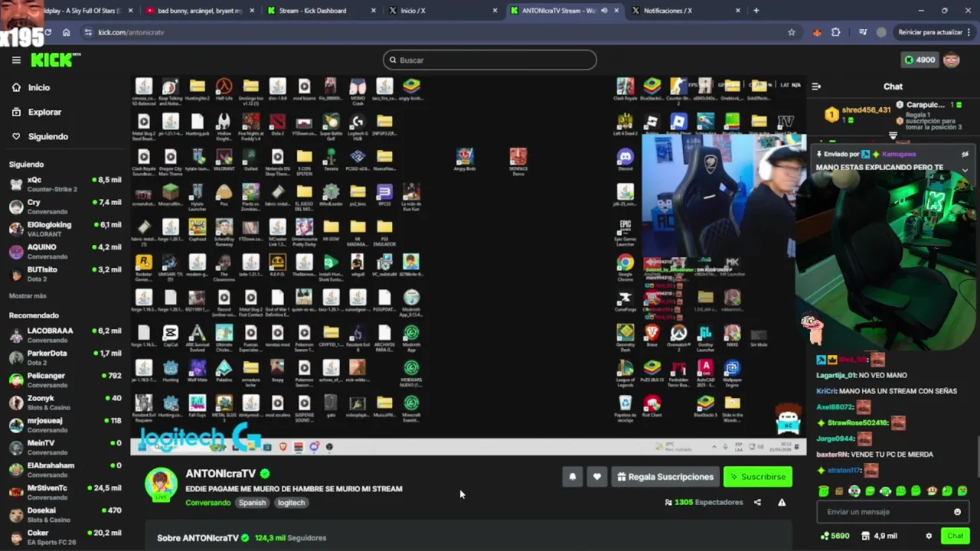The height and width of the screenshot is (551, 980).
Task: Open the chat settings gear icon
Action: coord(929,536)
